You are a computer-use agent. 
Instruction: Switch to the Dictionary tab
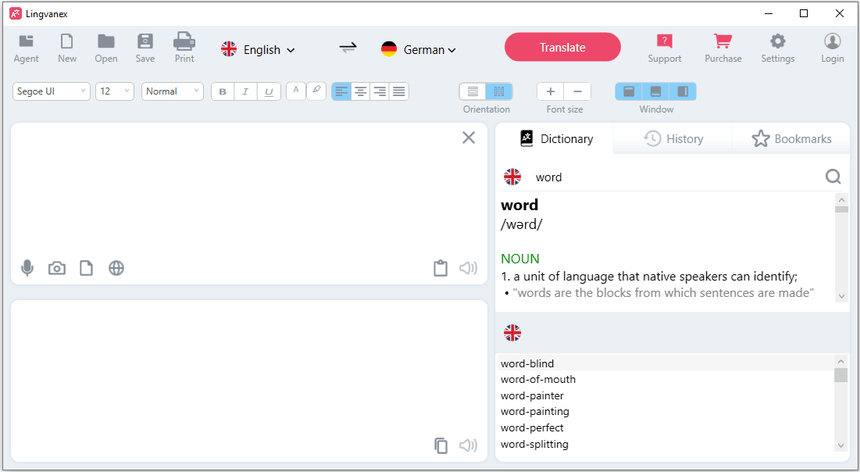pyautogui.click(x=556, y=139)
